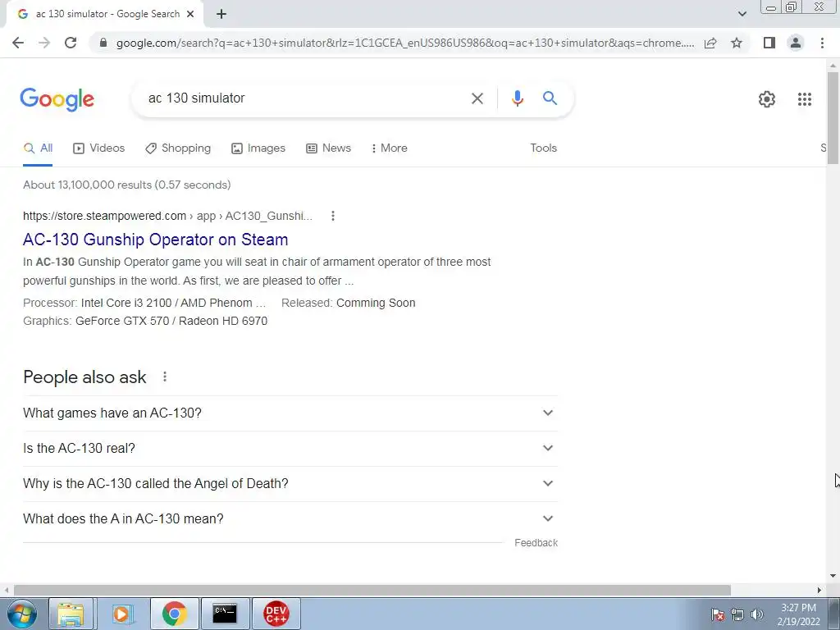
Task: Click the 'GeForce GTX 570 / Radeon HD 6970' text
Action: click(171, 322)
